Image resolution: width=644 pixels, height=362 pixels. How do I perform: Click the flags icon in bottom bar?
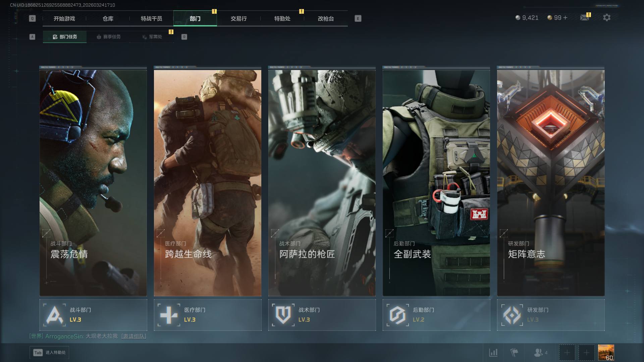(514, 353)
